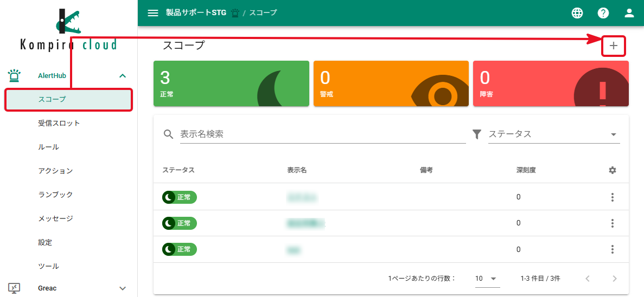The height and width of the screenshot is (297, 644).
Task: Select ルール in the sidebar
Action: pos(48,147)
